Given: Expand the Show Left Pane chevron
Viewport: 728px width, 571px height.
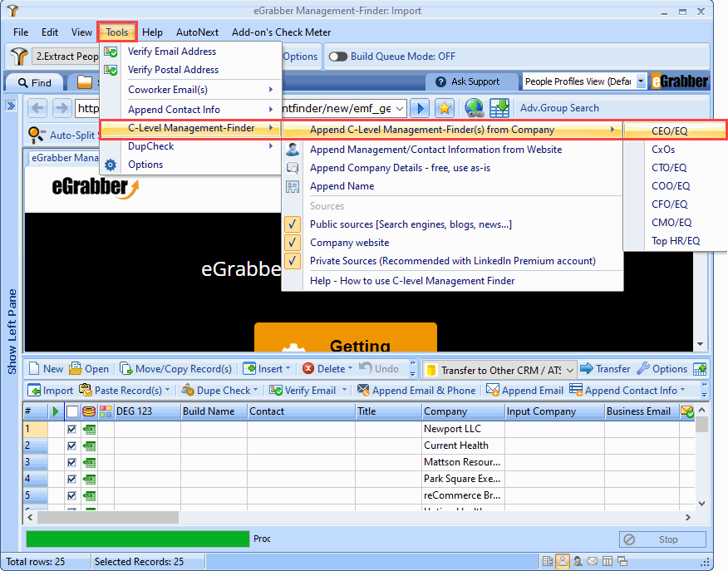Looking at the screenshot, I should [x=11, y=106].
